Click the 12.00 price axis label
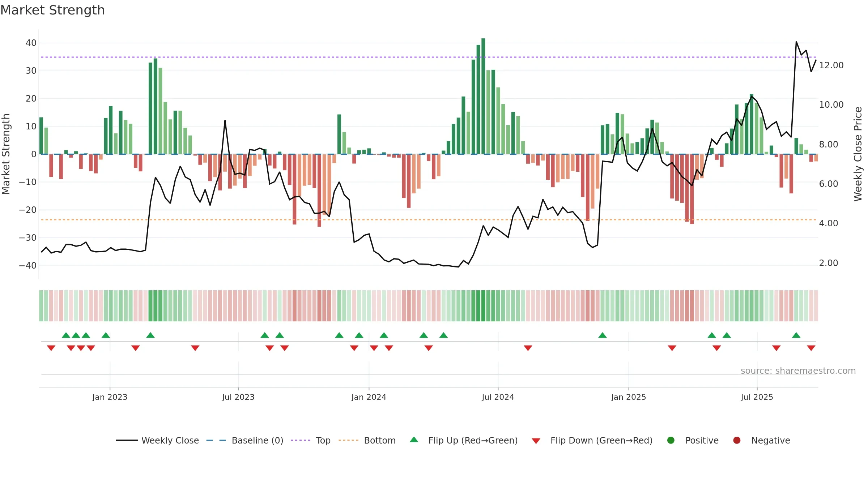Screen dimensions: 868x488 [x=831, y=65]
